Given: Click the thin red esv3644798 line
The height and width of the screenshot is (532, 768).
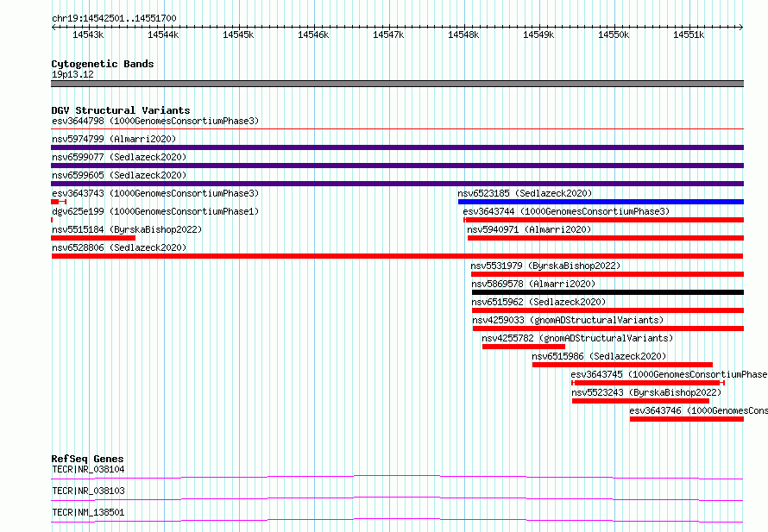Looking at the screenshot, I should [x=397, y=128].
